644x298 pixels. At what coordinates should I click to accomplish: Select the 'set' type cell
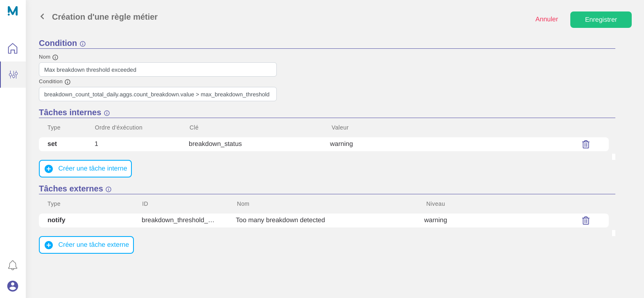(x=52, y=144)
